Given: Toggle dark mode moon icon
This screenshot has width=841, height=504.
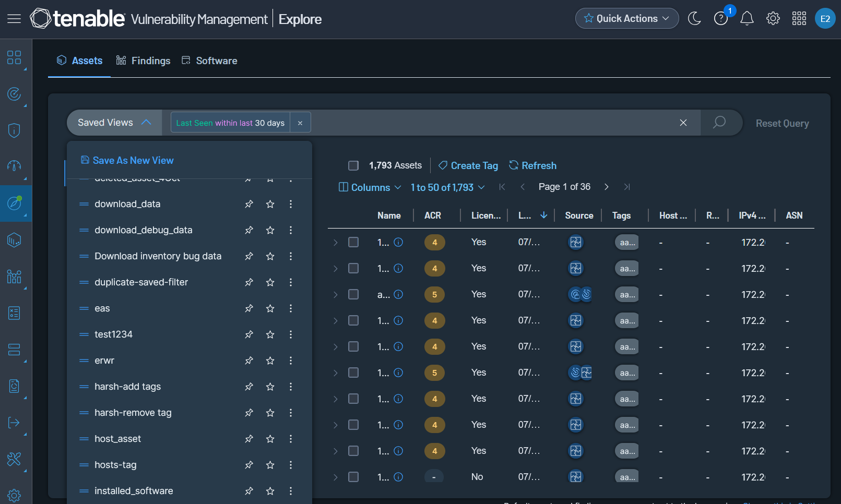Looking at the screenshot, I should 694,19.
